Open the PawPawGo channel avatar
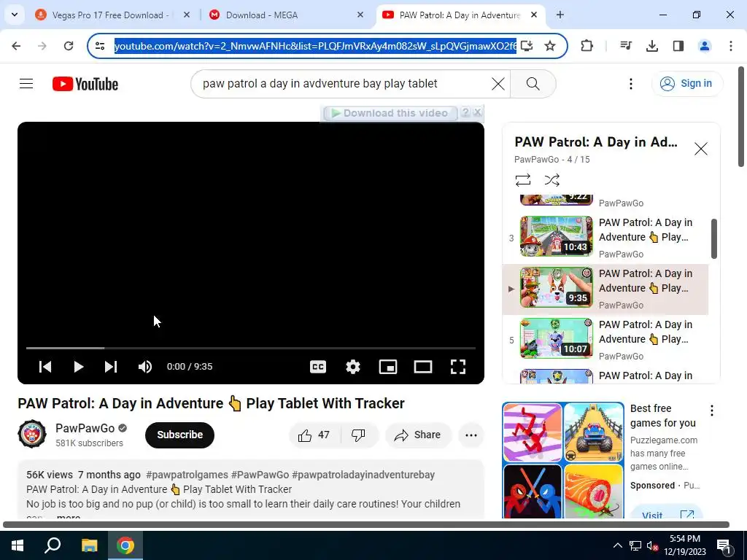747x560 pixels. pyautogui.click(x=32, y=435)
